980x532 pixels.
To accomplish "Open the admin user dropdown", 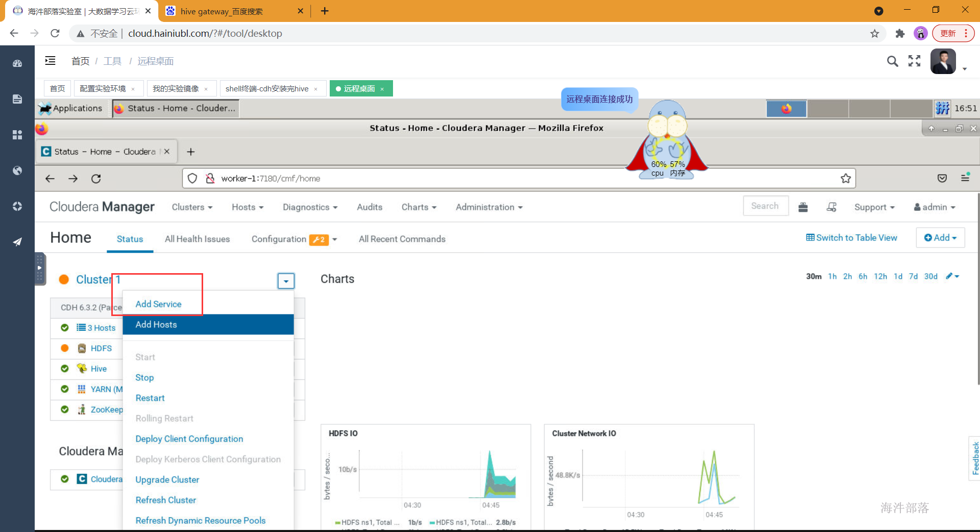I will 935,207.
